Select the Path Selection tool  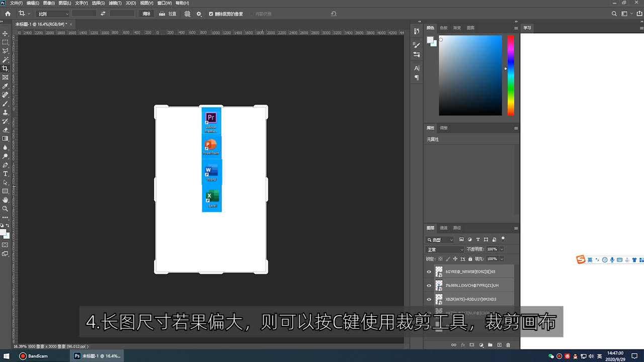pyautogui.click(x=6, y=182)
